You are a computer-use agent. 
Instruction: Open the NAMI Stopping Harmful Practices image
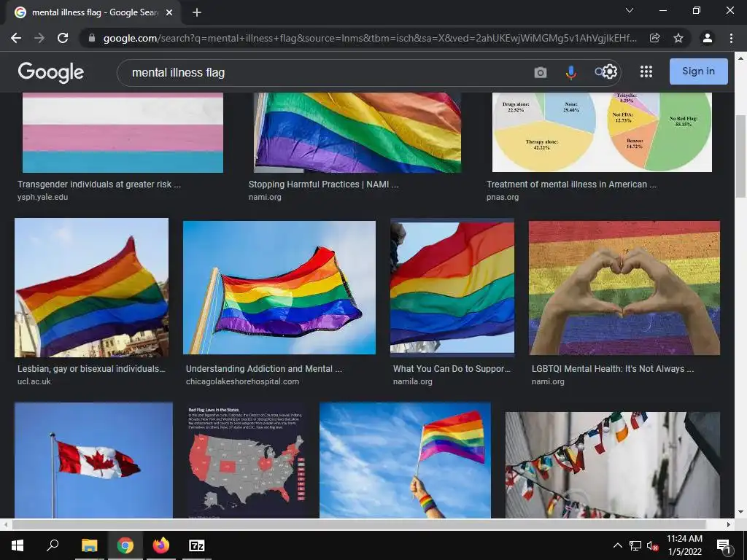tap(357, 133)
